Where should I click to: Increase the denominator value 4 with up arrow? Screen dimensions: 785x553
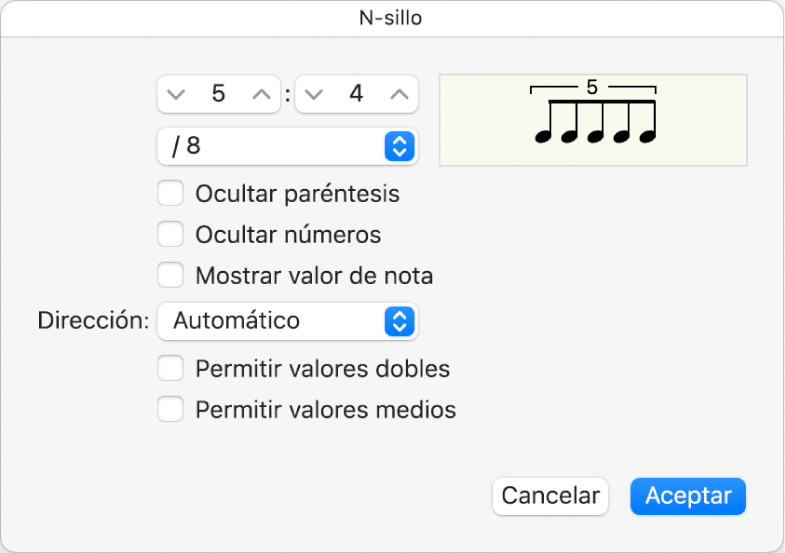coord(398,95)
